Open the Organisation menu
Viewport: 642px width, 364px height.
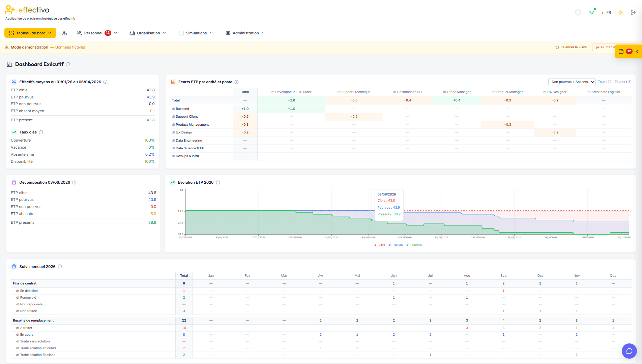[x=148, y=33]
